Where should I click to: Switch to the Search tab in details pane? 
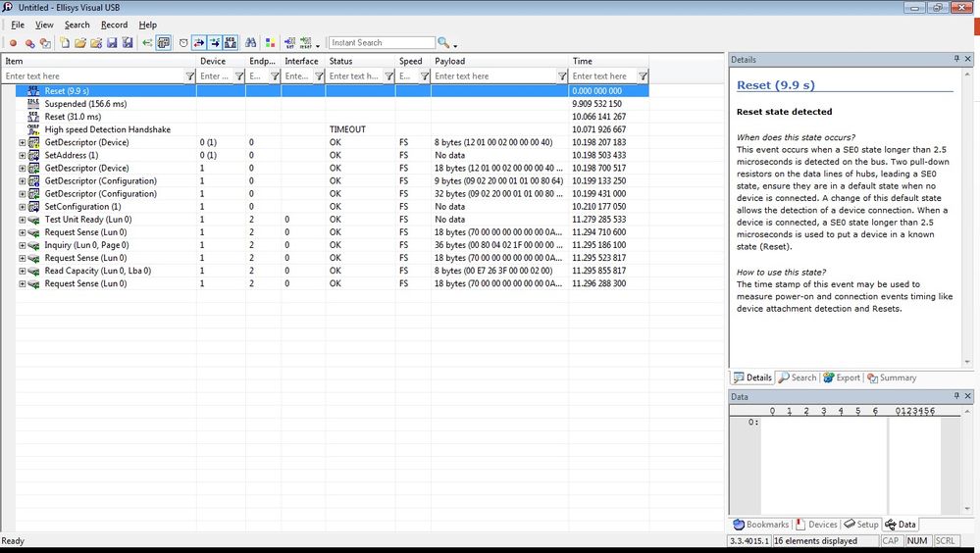(x=798, y=378)
